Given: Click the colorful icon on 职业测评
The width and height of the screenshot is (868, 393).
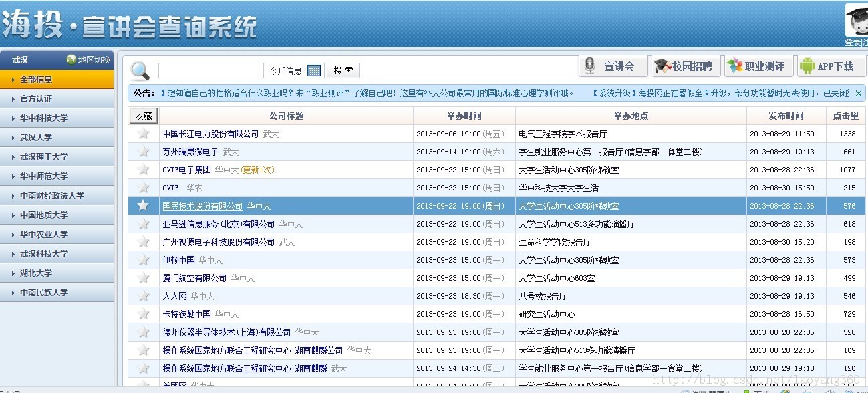Looking at the screenshot, I should pos(735,65).
